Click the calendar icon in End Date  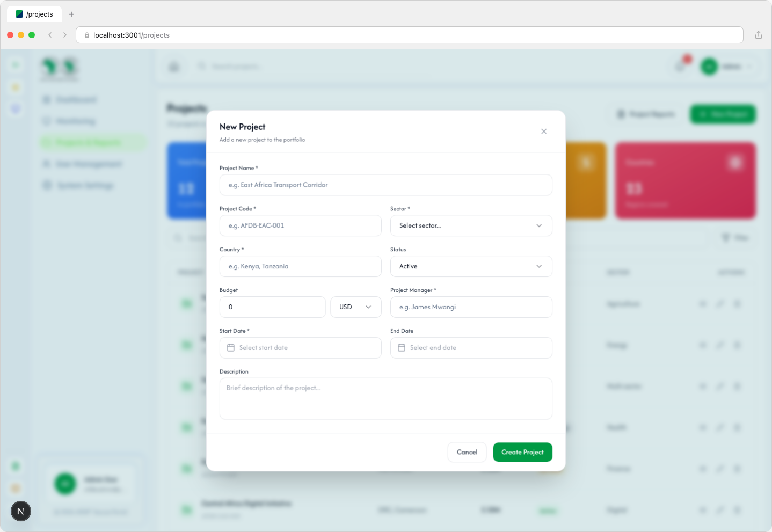tap(402, 348)
